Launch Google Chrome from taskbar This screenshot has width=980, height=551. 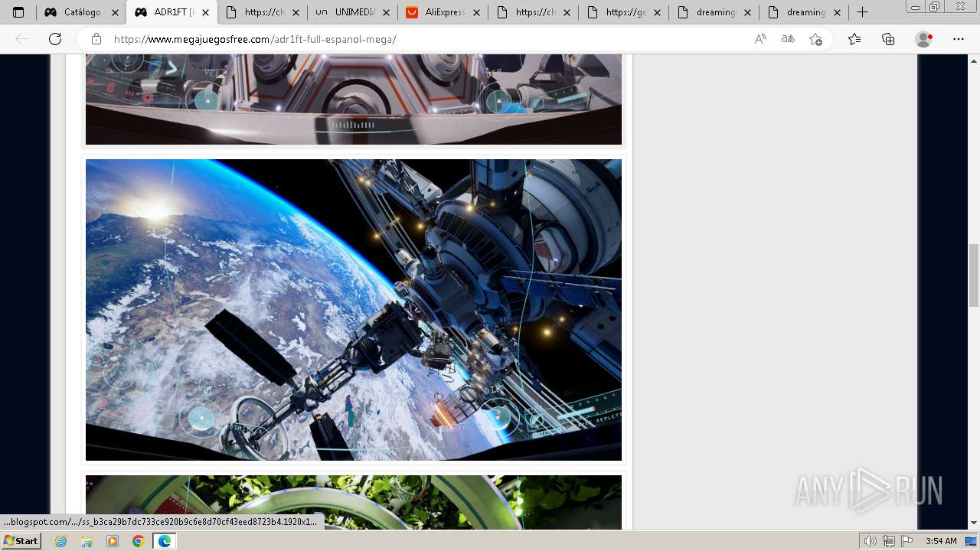click(x=139, y=541)
